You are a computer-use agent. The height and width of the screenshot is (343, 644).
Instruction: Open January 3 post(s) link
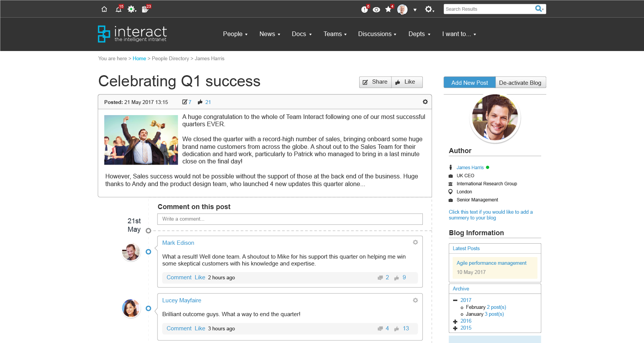pos(494,314)
